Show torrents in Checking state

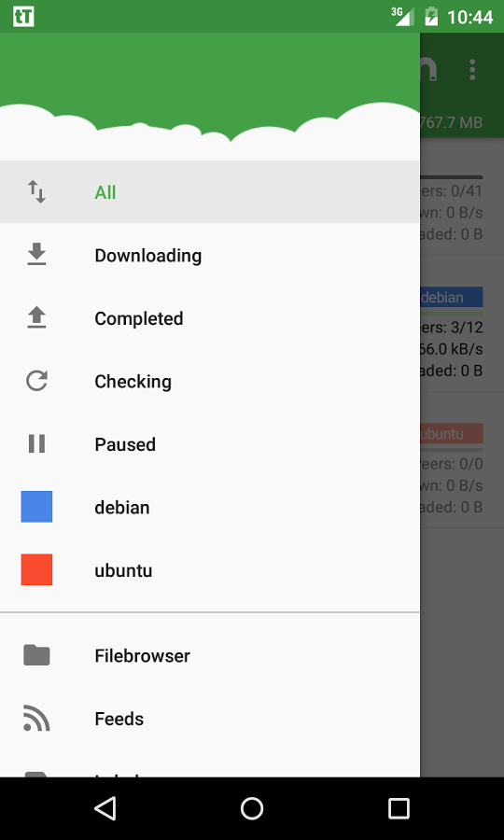[210, 381]
